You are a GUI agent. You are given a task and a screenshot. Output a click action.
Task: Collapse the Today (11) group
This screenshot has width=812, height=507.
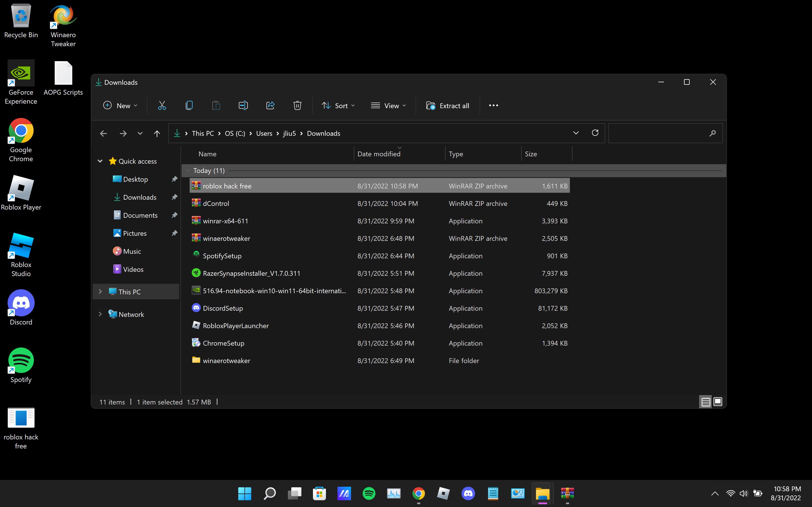(188, 171)
